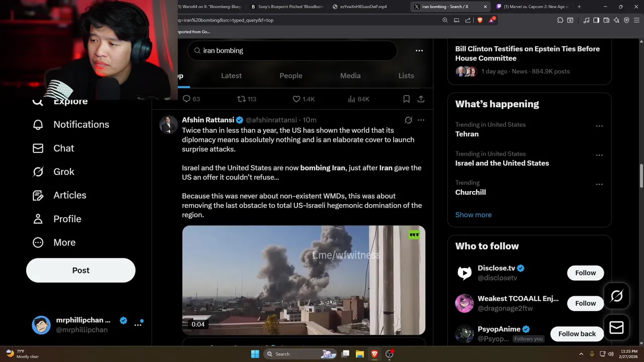Follow back PsyopAnime
Viewport: 644px width, 362px height.
click(577, 334)
